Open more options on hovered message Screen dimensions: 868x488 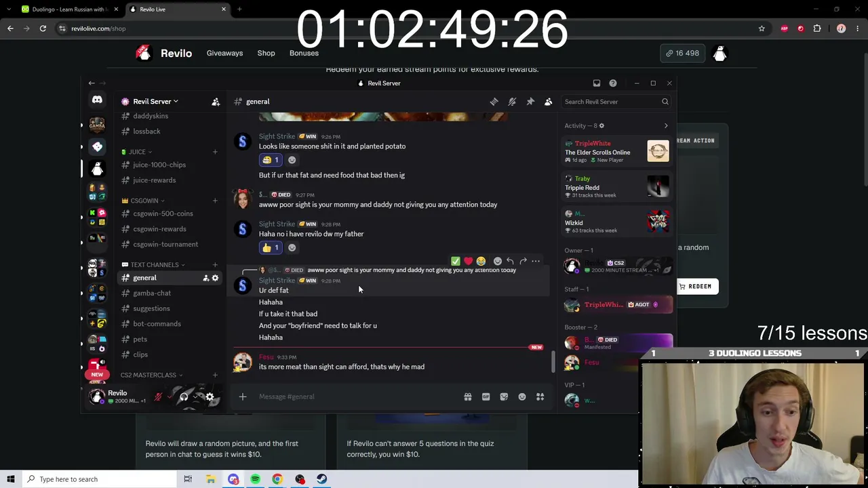[x=536, y=261]
